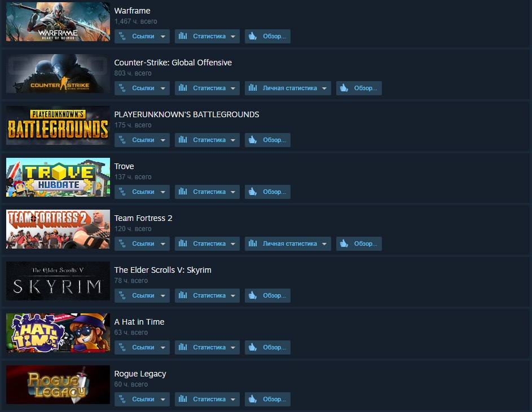
Task: Click the chart icon in CS:GO's Личная статистика button
Action: (253, 88)
